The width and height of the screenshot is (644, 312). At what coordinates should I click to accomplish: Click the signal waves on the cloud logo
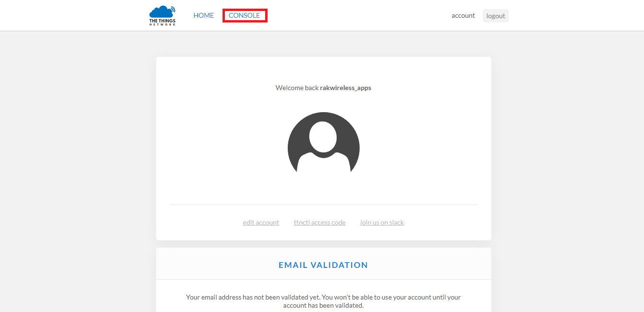(173, 9)
